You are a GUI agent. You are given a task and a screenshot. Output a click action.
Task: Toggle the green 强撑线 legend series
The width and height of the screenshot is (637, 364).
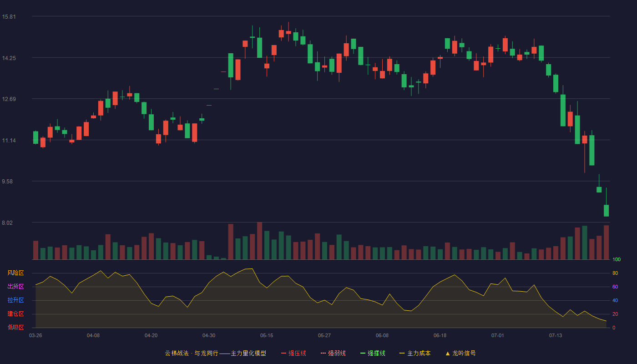[x=373, y=353]
